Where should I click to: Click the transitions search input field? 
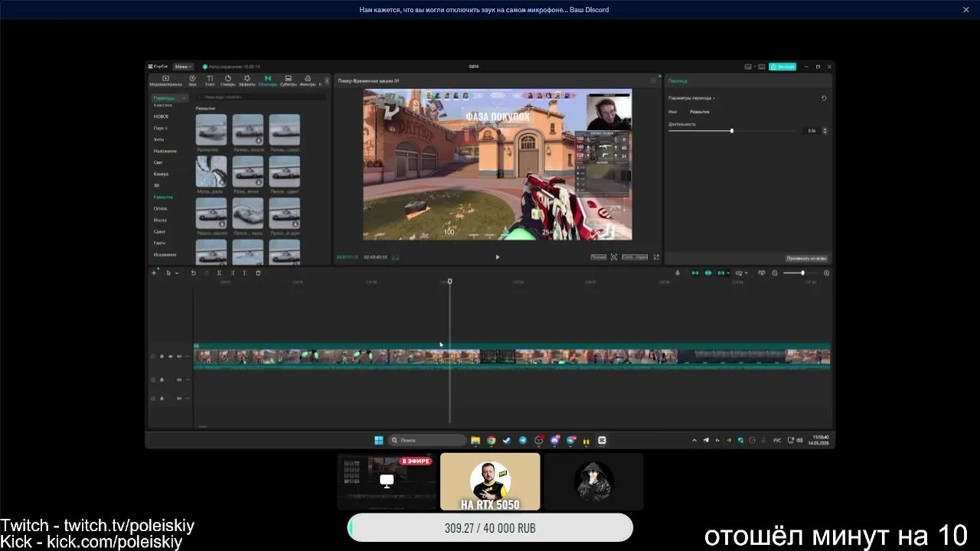[262, 97]
